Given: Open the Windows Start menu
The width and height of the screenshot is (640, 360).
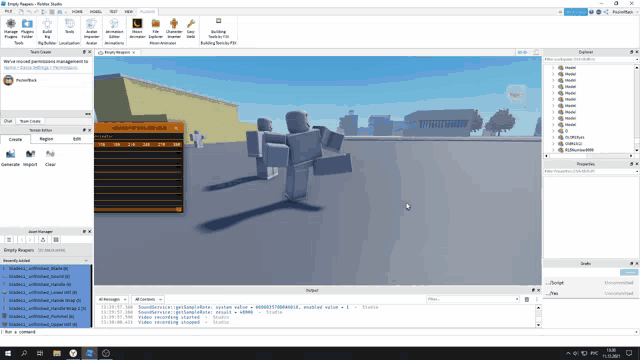Looking at the screenshot, I should (x=8, y=353).
